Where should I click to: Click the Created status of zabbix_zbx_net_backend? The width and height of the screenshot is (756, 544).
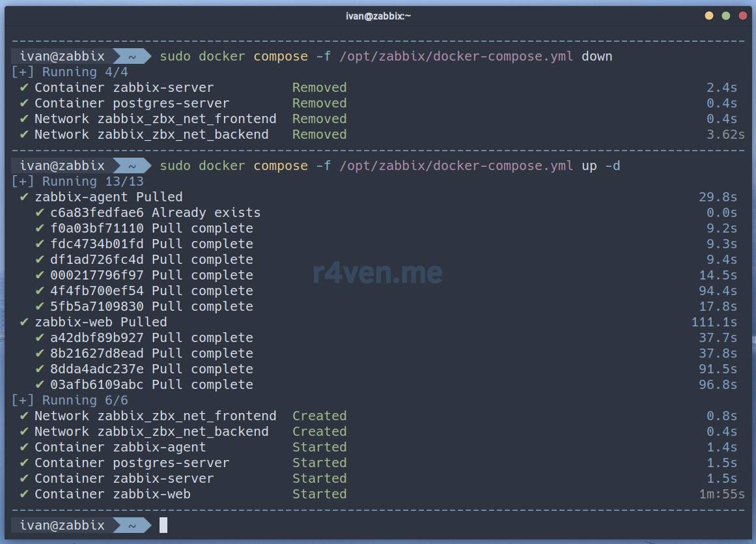pyautogui.click(x=319, y=431)
